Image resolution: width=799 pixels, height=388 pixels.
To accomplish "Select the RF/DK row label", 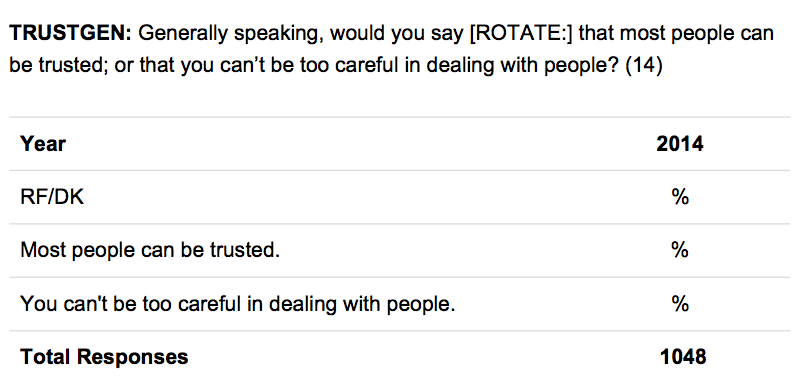I will 52,197.
